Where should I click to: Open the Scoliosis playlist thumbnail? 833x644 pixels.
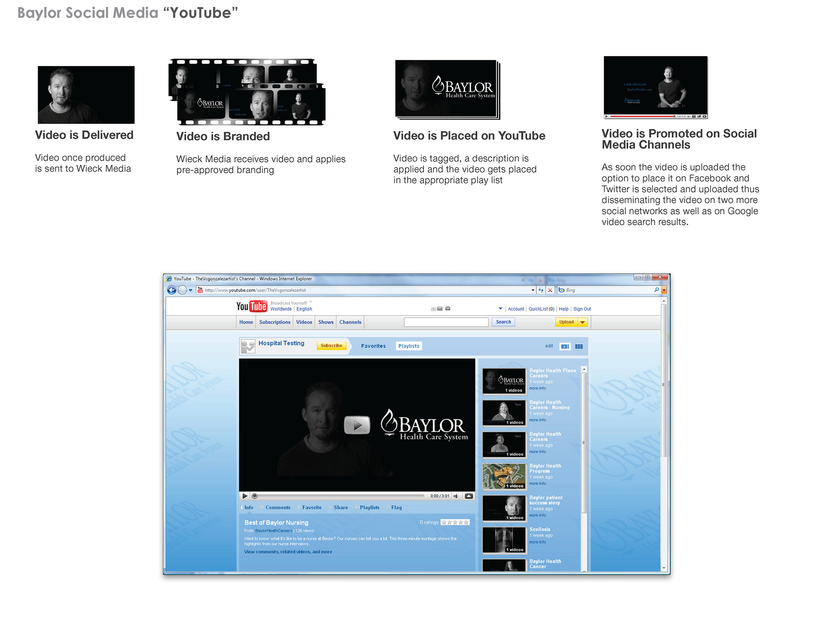[x=504, y=540]
